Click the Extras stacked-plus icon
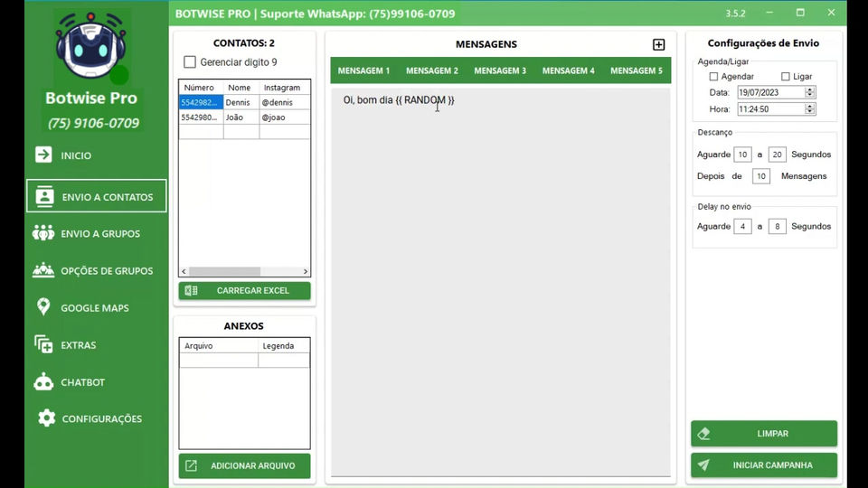Image resolution: width=868 pixels, height=488 pixels. point(43,344)
